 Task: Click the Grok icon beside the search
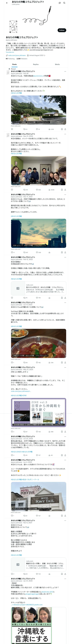click(x=60, y=3)
